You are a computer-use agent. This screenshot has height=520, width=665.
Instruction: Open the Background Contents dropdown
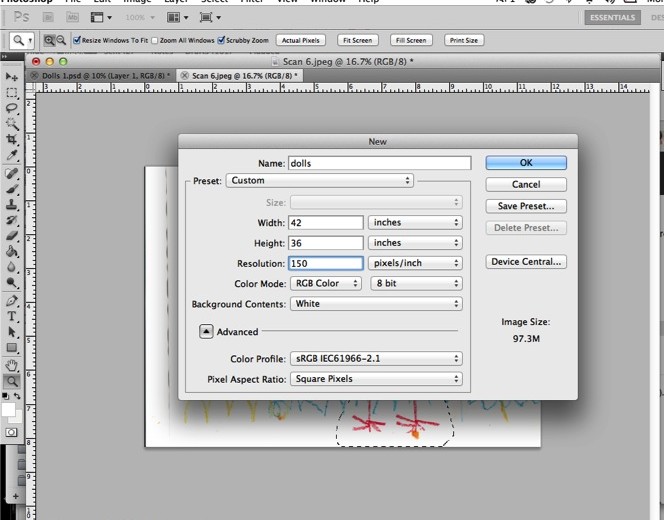[376, 304]
